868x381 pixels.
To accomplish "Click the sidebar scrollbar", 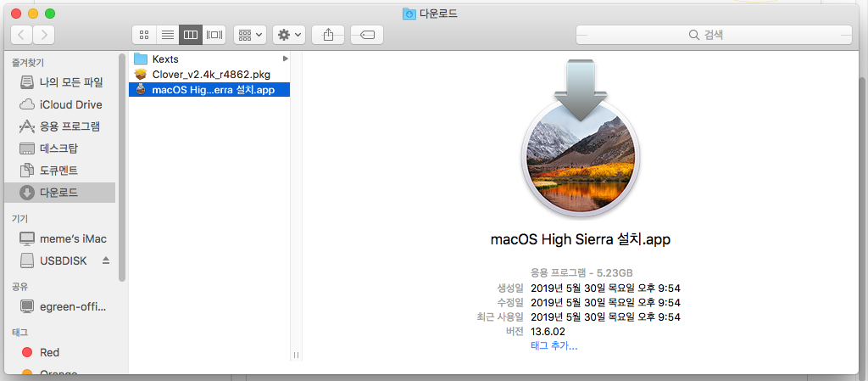I will click(122, 166).
